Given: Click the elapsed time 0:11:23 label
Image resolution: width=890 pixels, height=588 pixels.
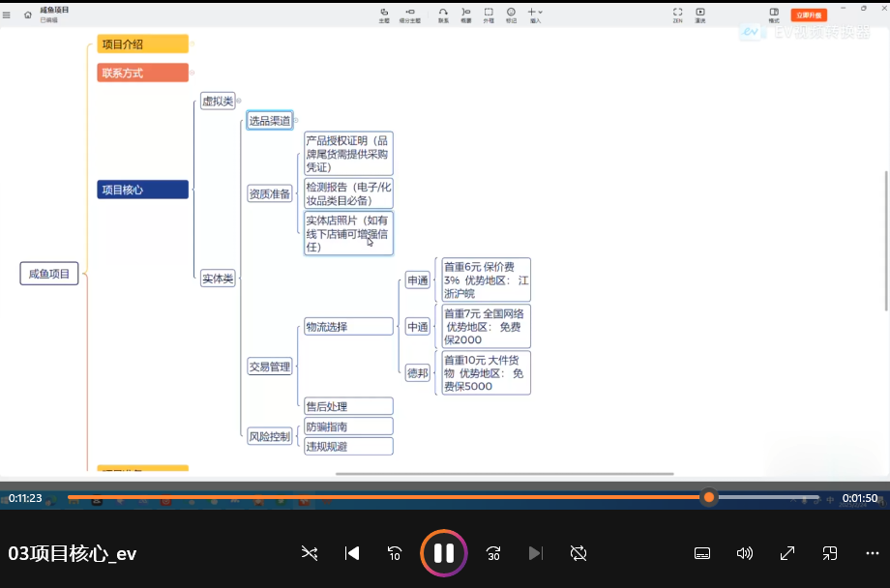Looking at the screenshot, I should [x=25, y=498].
